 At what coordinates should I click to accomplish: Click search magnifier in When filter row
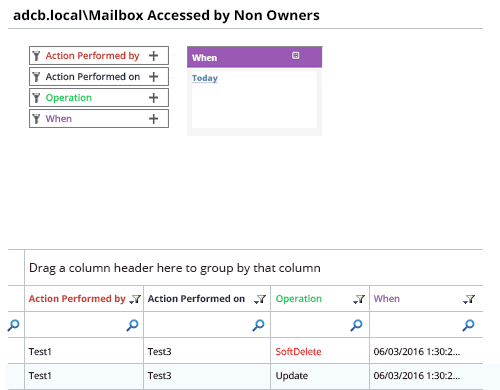(468, 325)
